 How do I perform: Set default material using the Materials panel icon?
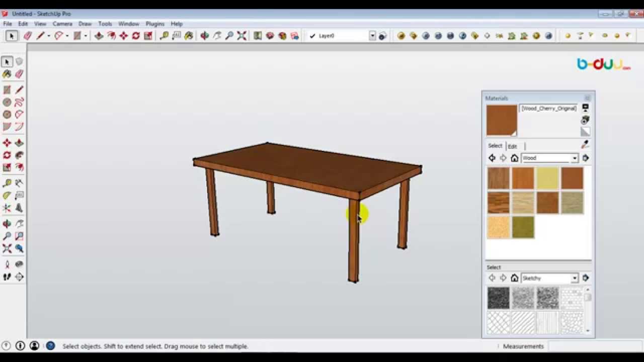coord(585,132)
